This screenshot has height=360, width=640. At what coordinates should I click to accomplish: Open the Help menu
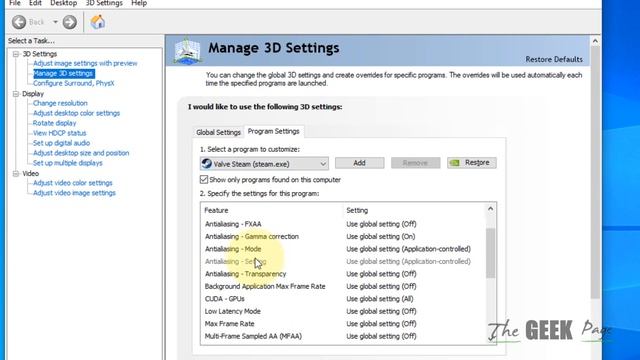139,3
